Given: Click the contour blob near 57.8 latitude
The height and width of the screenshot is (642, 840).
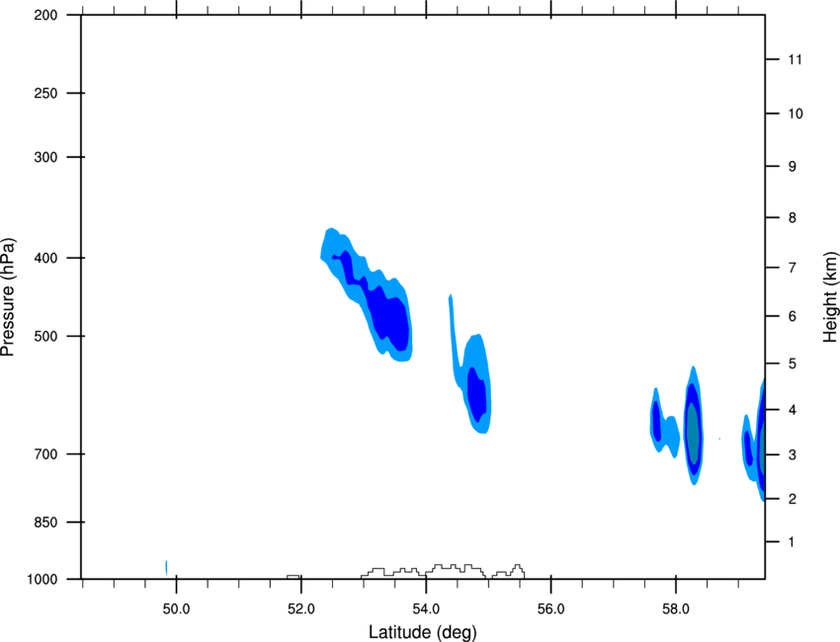Looking at the screenshot, I should point(664,423).
